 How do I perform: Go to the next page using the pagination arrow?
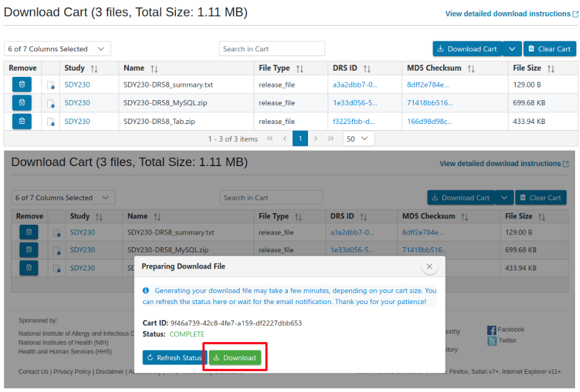coord(315,139)
